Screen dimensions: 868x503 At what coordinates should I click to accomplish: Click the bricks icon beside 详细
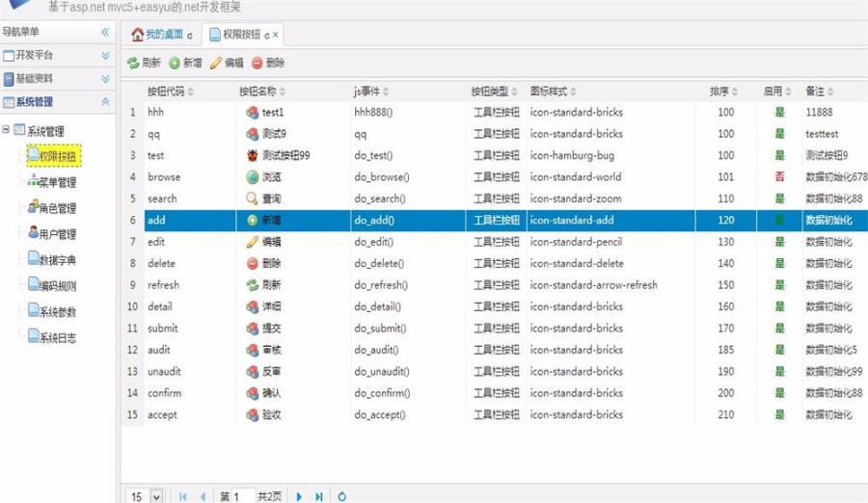tap(253, 306)
